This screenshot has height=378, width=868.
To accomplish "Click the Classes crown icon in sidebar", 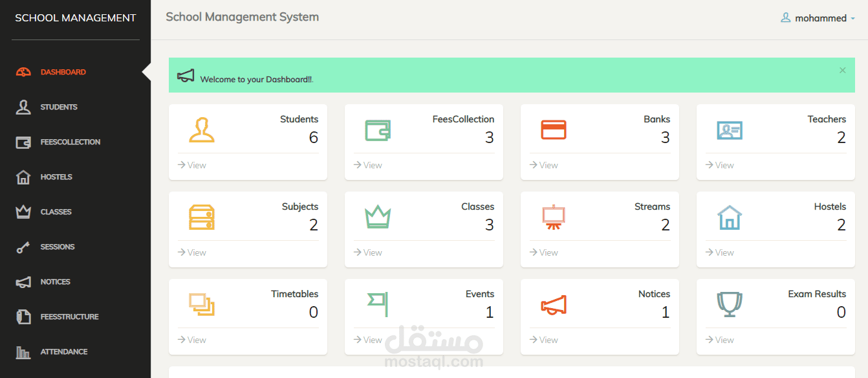I will [x=23, y=212].
